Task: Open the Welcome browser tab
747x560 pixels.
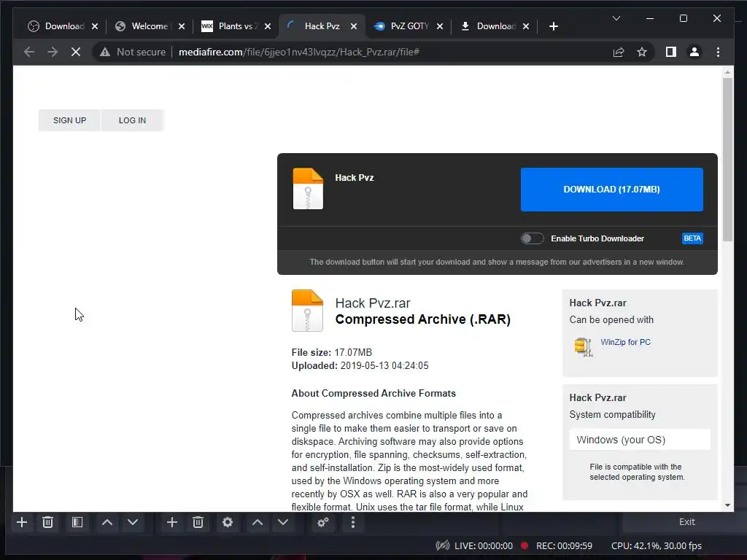Action: [x=149, y=26]
